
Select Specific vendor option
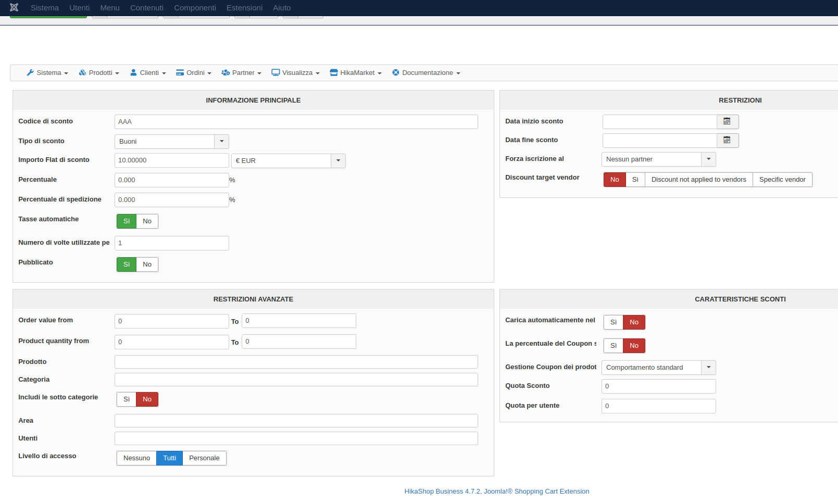782,180
